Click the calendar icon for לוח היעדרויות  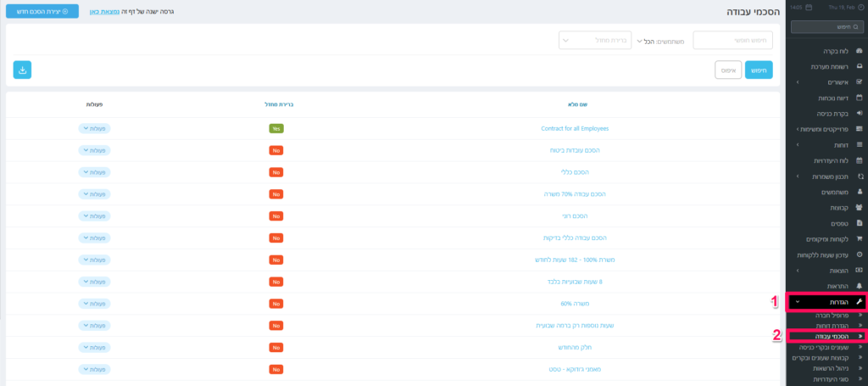[x=860, y=160]
